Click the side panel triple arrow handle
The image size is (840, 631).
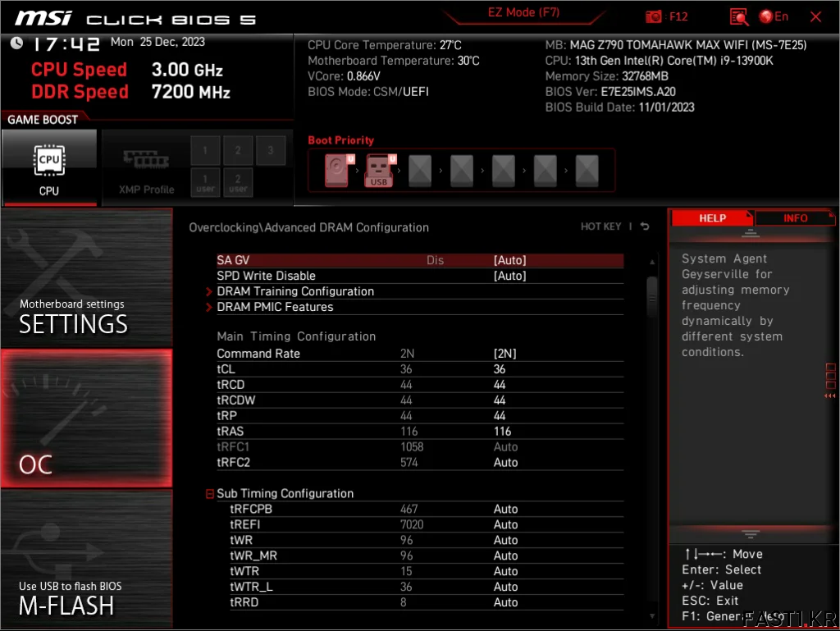pyautogui.click(x=830, y=396)
